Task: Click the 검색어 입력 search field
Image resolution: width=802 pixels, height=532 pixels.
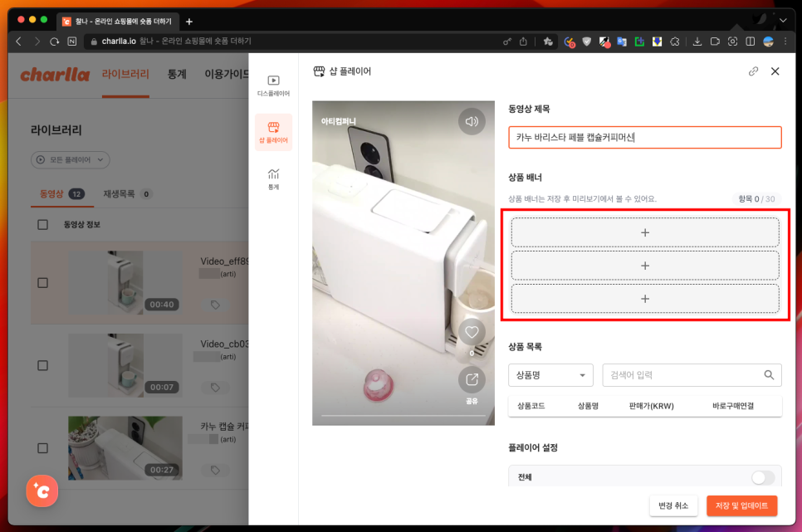Action: point(692,375)
